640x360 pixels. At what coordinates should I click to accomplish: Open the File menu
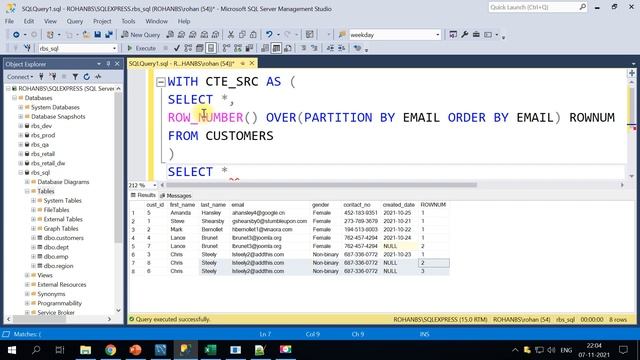(9, 21)
